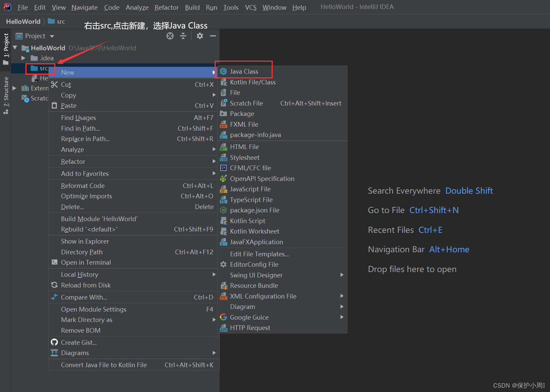Viewport: 550px width, 392px height.
Task: Click src in the breadcrumb bar
Action: pyautogui.click(x=56, y=21)
